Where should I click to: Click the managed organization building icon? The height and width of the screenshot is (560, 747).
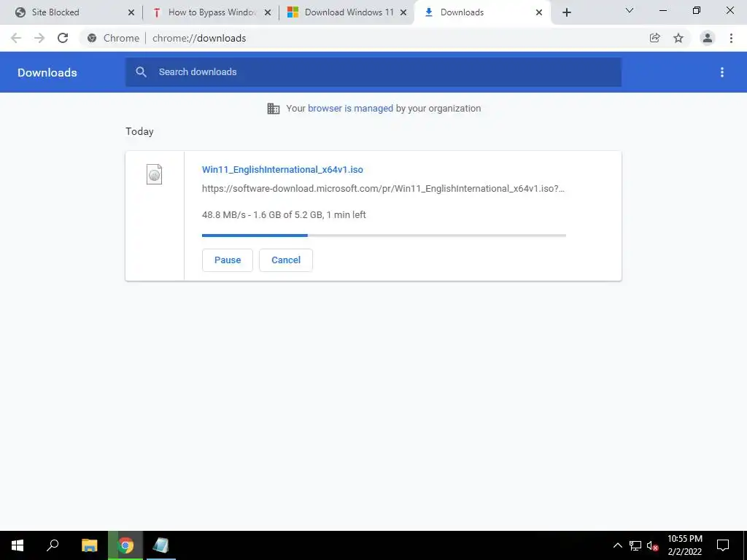coord(274,109)
